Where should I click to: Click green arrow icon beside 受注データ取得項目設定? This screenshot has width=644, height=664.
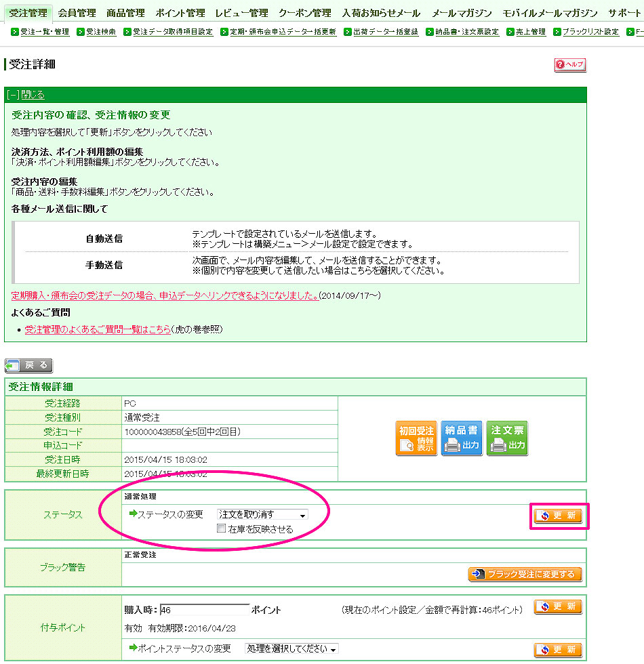click(127, 32)
